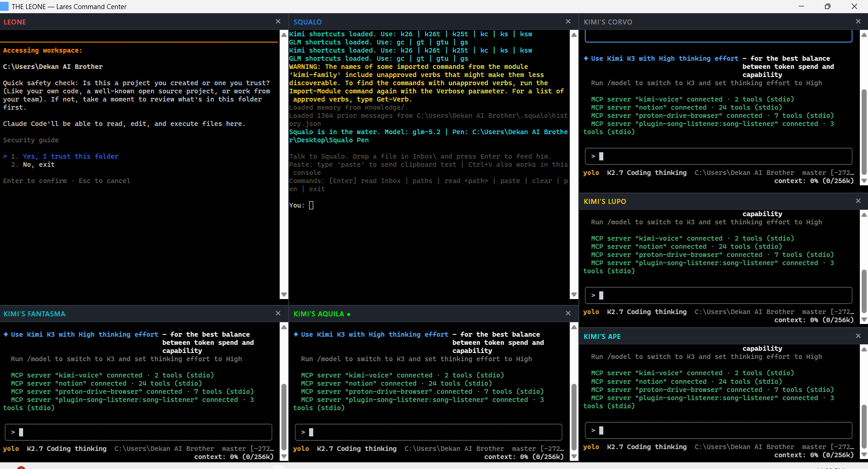The width and height of the screenshot is (868, 469).
Task: Click scroll-up arrow in LEONE panel
Action: click(284, 34)
